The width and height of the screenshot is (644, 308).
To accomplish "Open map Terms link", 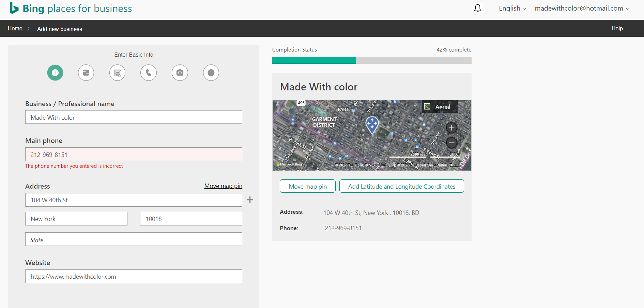I will (x=455, y=165).
